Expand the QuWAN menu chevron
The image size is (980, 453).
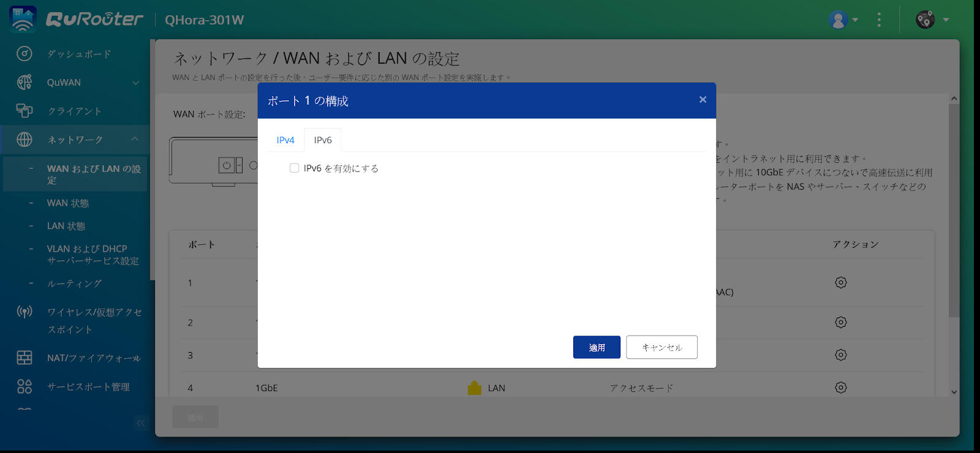pyautogui.click(x=135, y=83)
